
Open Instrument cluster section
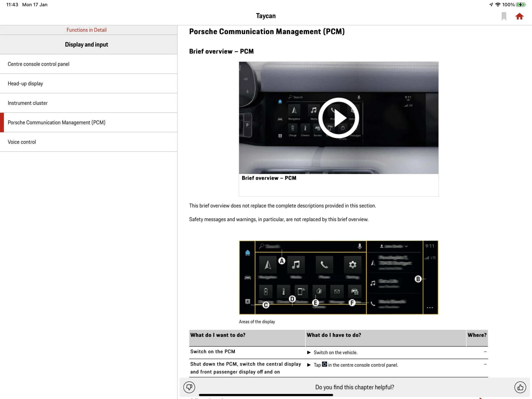click(89, 103)
